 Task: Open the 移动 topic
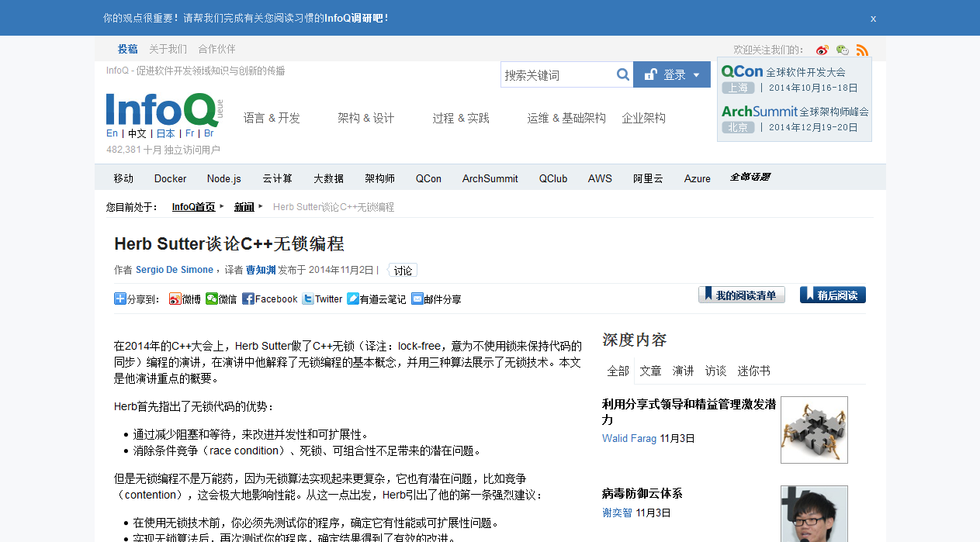point(123,178)
